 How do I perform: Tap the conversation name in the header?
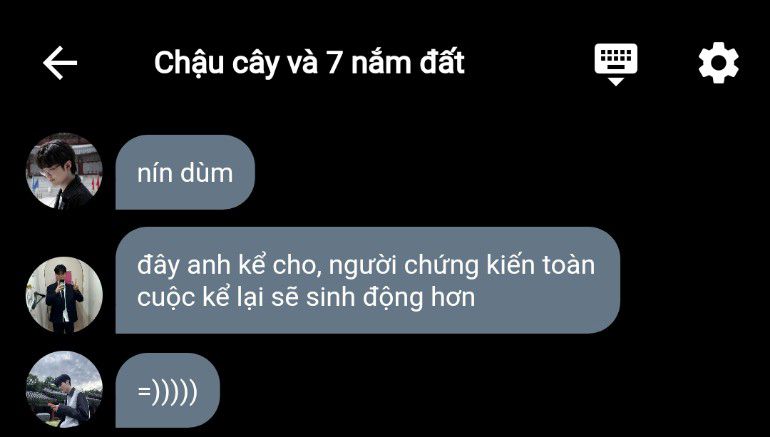click(x=309, y=63)
